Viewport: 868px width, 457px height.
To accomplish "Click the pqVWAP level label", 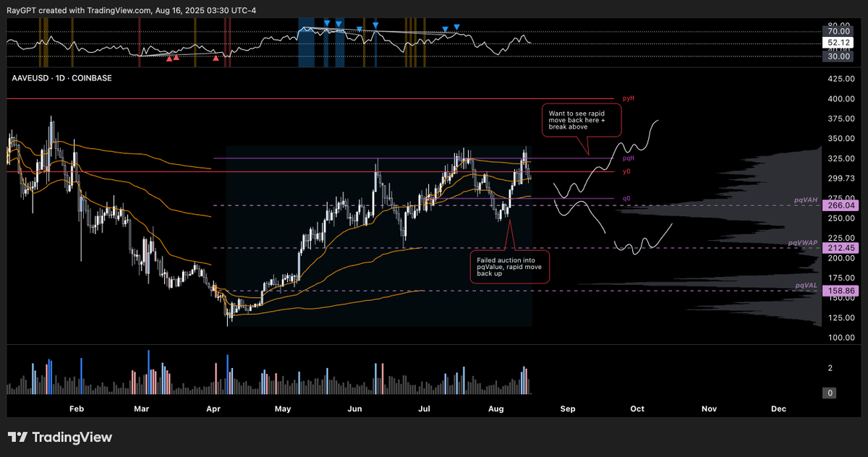I will [803, 242].
